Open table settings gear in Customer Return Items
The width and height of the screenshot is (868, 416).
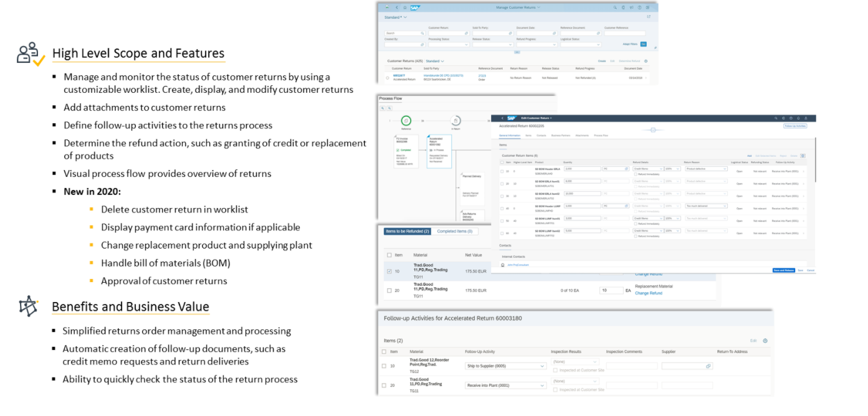[803, 156]
